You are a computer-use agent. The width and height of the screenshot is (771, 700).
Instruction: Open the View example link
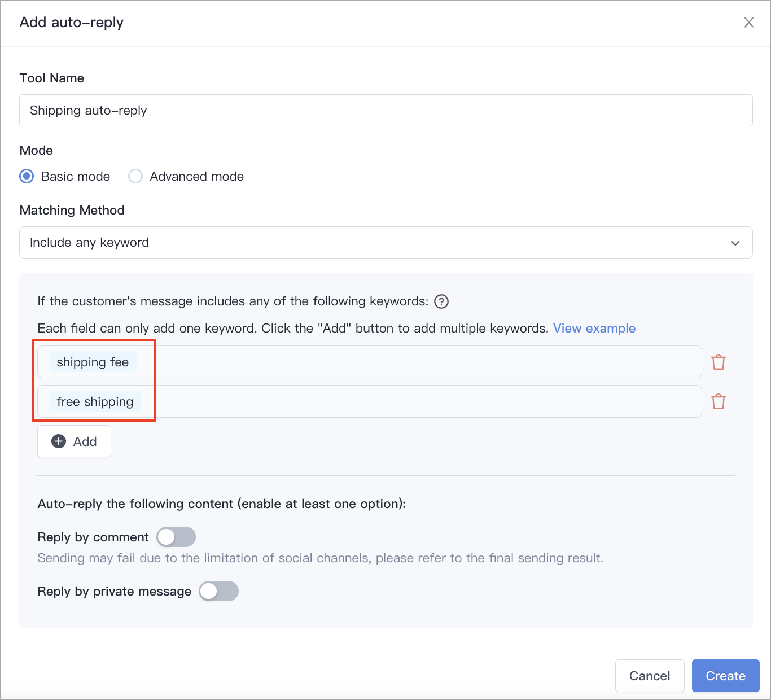594,329
